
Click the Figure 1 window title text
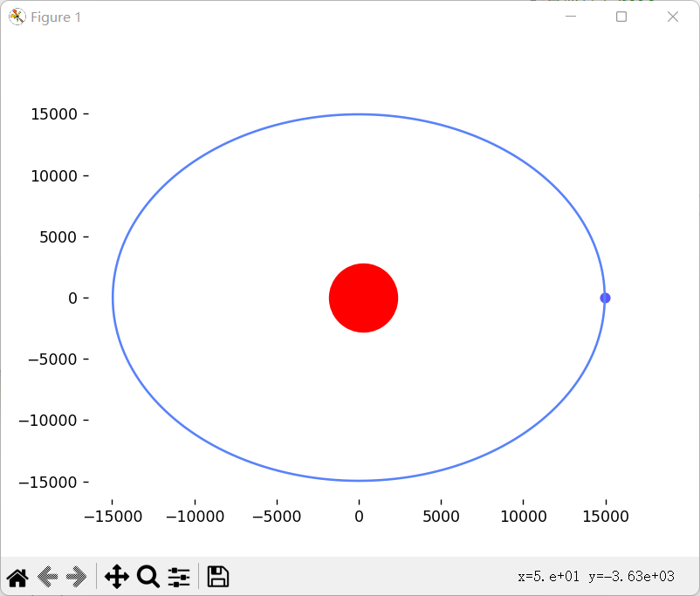point(57,17)
